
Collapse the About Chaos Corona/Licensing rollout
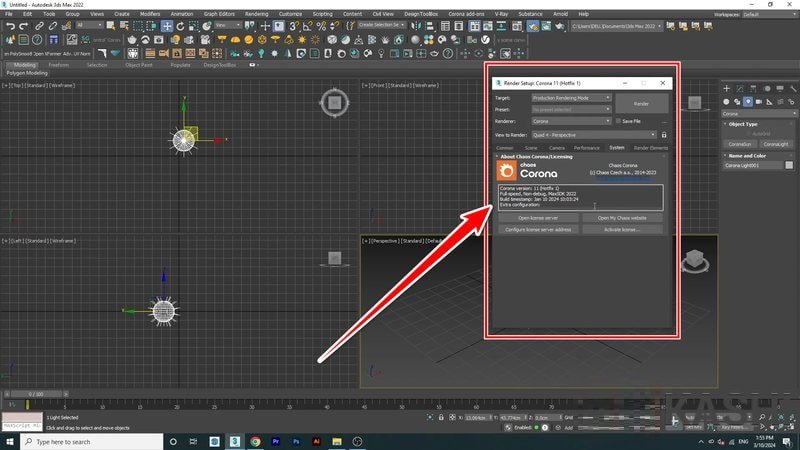pyautogui.click(x=536, y=157)
